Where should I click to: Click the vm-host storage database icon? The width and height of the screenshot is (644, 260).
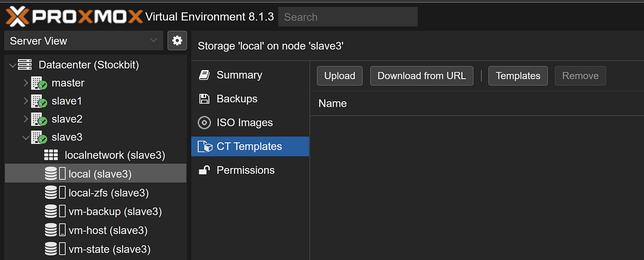(x=51, y=230)
